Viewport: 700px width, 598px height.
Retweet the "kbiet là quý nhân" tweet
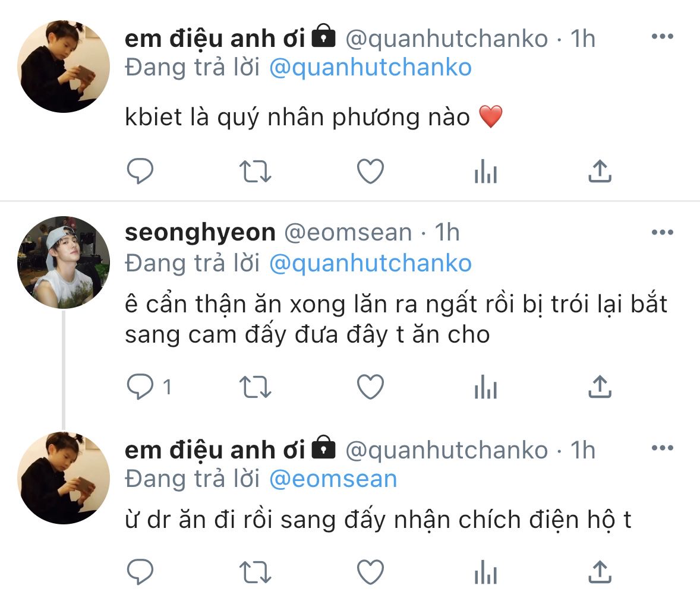click(256, 172)
